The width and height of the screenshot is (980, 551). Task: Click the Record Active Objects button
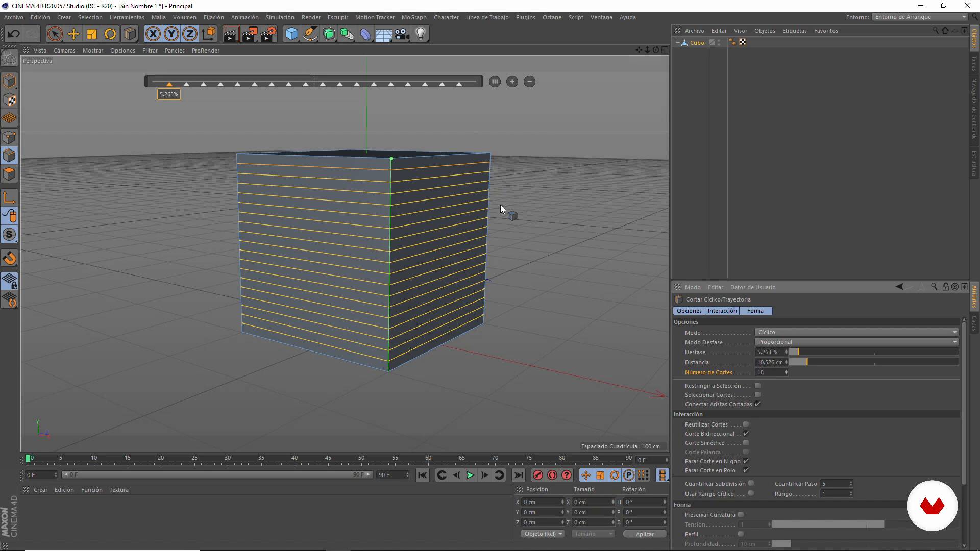click(537, 475)
